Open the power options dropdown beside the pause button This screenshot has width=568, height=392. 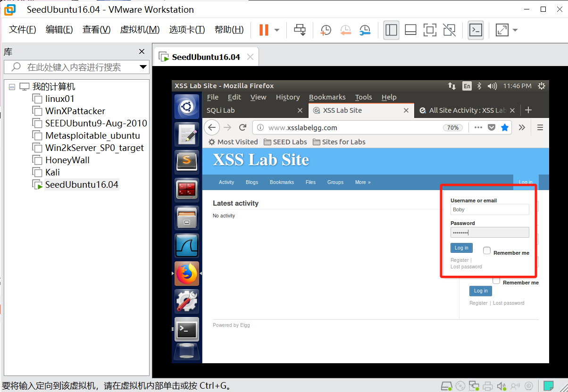(277, 30)
